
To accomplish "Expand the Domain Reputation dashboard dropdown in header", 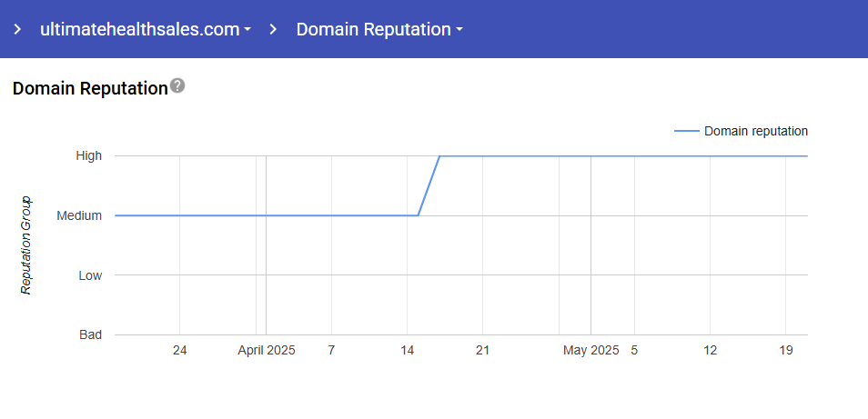I will (379, 29).
